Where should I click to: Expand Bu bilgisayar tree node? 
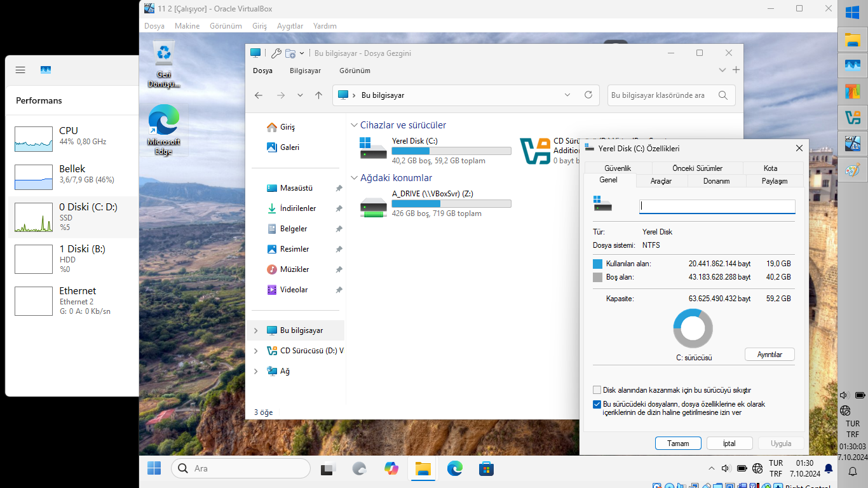coord(256,330)
